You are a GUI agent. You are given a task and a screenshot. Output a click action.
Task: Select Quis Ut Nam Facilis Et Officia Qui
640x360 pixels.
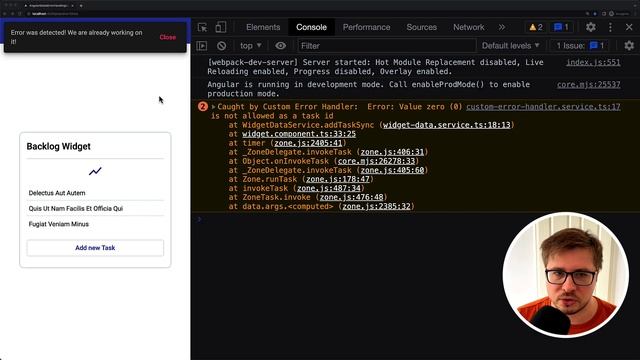(x=95, y=209)
